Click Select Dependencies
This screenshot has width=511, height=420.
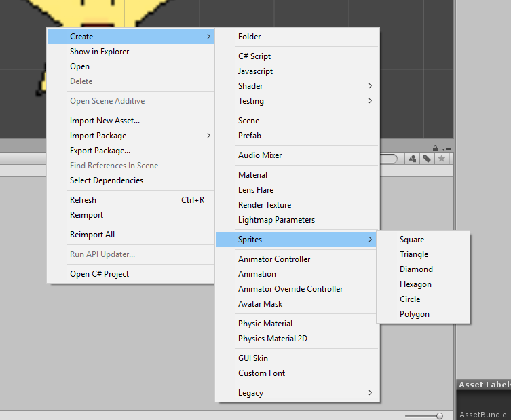point(131,180)
